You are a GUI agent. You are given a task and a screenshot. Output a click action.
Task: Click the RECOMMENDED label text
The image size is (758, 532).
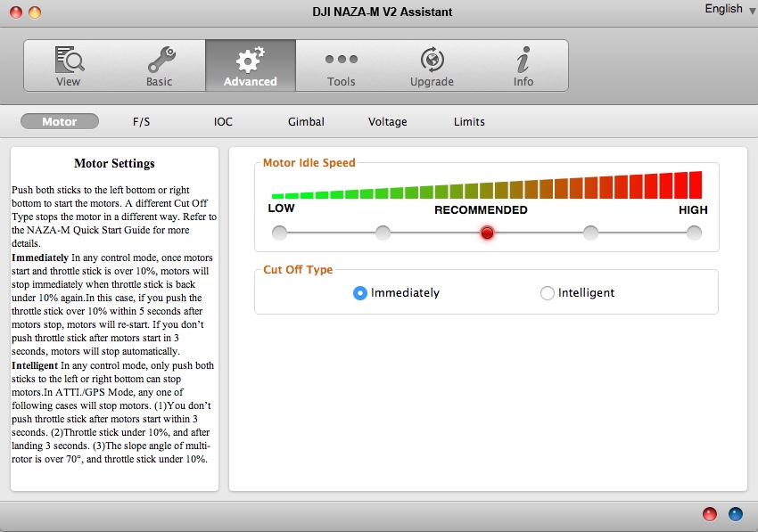point(481,210)
